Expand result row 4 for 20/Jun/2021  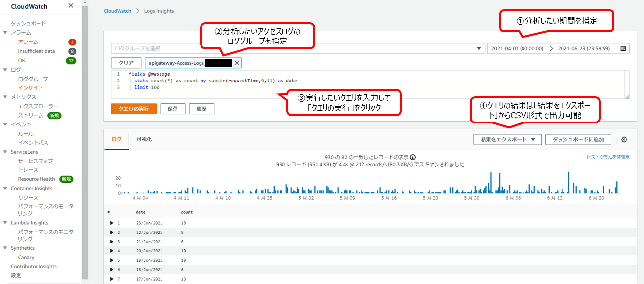coord(112,251)
